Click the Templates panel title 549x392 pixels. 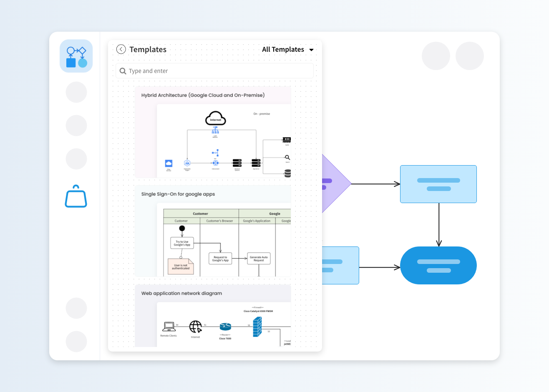pyautogui.click(x=148, y=49)
